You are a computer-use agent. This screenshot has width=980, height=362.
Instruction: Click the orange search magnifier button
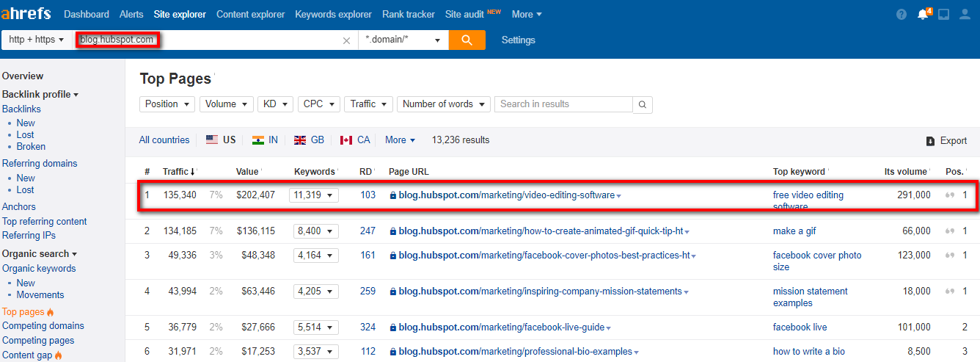[467, 40]
